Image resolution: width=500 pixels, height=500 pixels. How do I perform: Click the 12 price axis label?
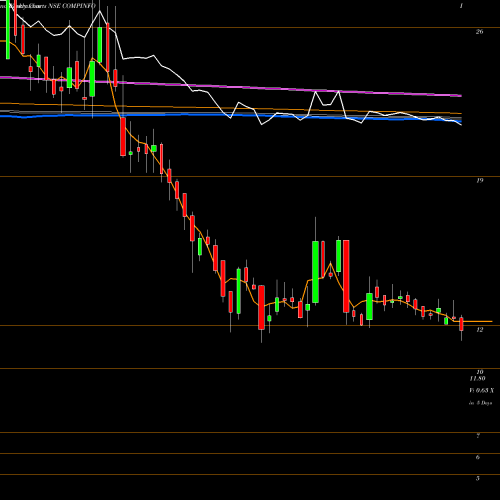pos(479,330)
